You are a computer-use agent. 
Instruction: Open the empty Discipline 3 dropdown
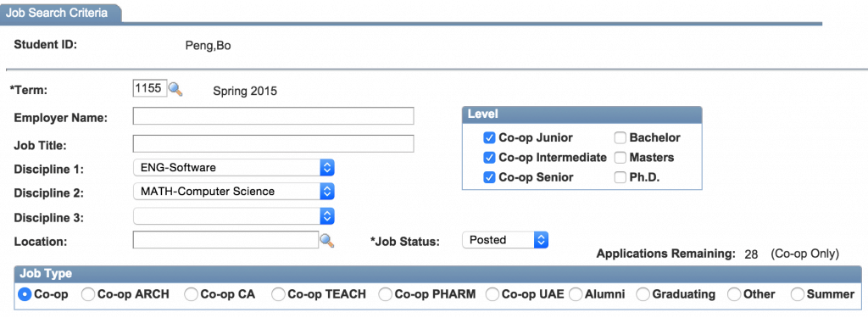pyautogui.click(x=234, y=216)
